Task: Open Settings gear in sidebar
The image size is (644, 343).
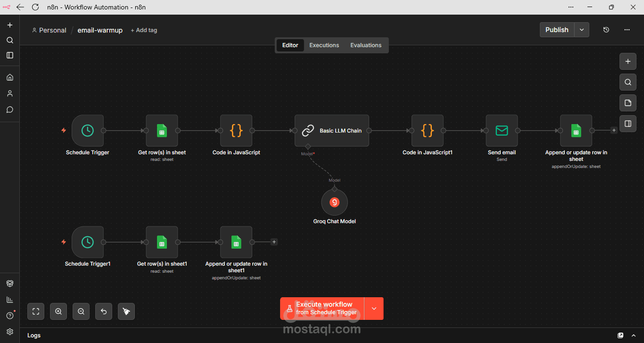Action: 10,332
